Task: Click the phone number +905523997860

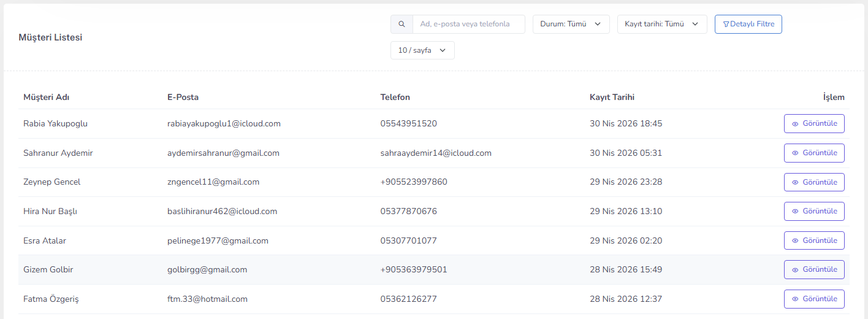Action: [414, 182]
